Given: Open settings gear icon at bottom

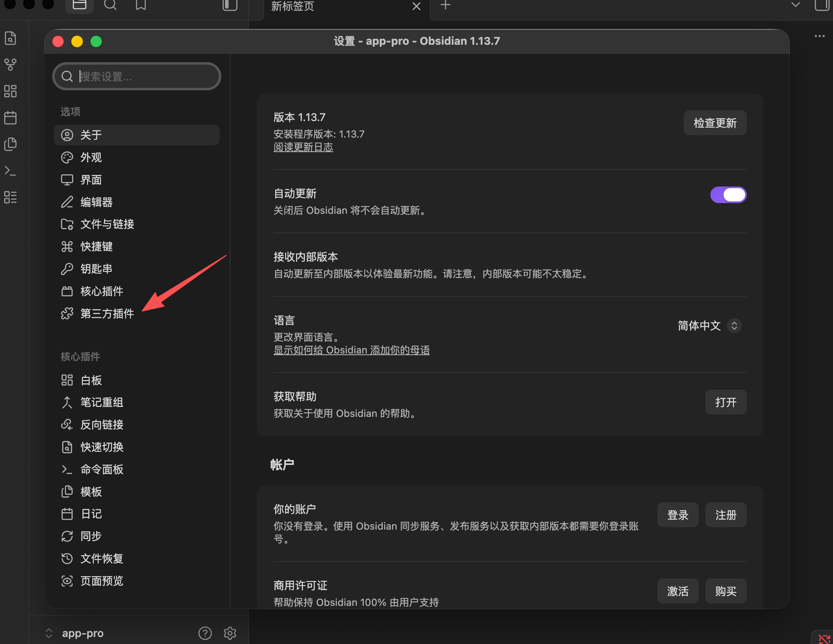Looking at the screenshot, I should pos(230,633).
